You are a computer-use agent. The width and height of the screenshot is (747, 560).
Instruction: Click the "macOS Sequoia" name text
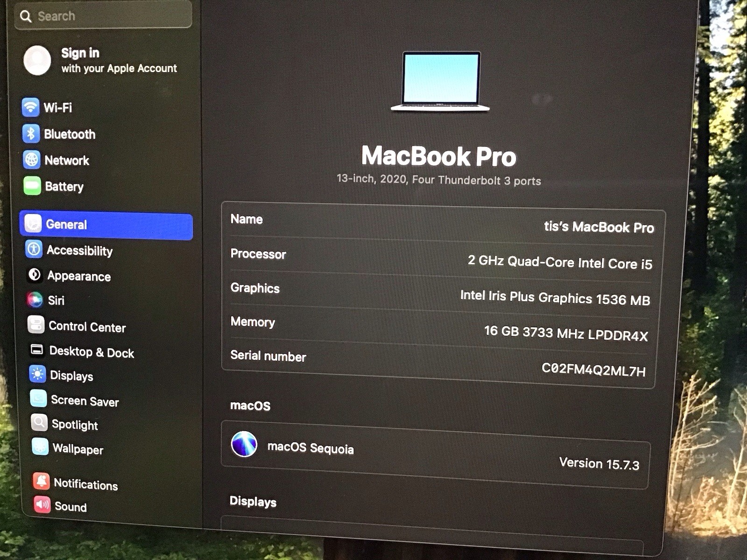point(310,448)
